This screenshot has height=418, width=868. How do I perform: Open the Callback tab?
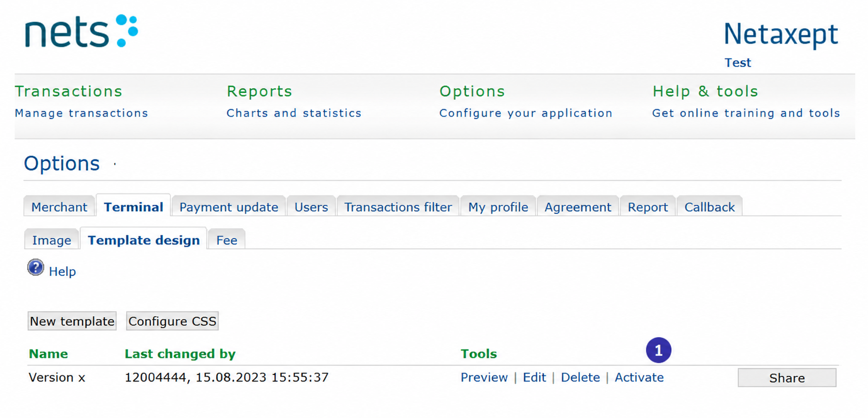[x=710, y=207]
